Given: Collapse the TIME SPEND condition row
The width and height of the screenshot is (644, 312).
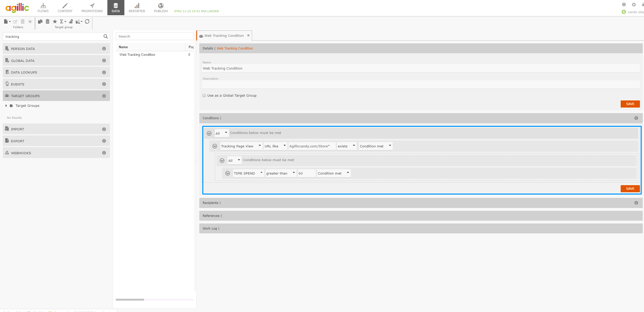Looking at the screenshot, I should click(227, 173).
